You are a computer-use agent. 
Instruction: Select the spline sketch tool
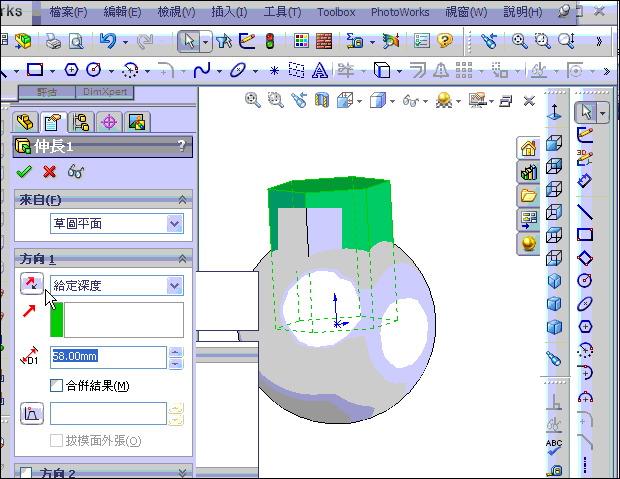(202, 70)
